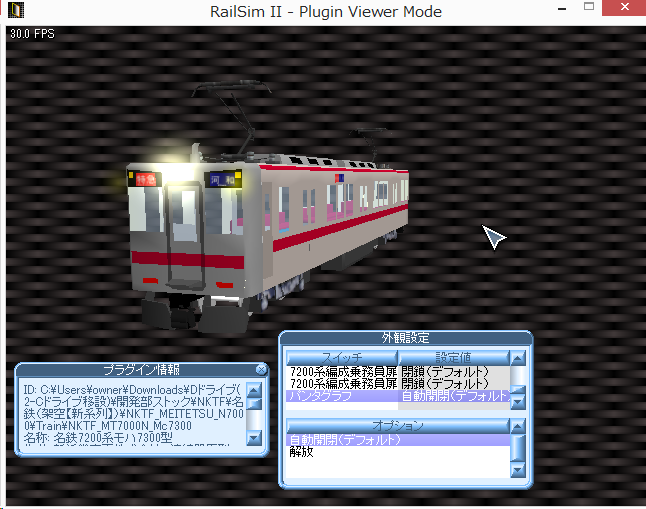646x509 pixels.
Task: Minimize the RailSim II window
Action: pos(562,8)
